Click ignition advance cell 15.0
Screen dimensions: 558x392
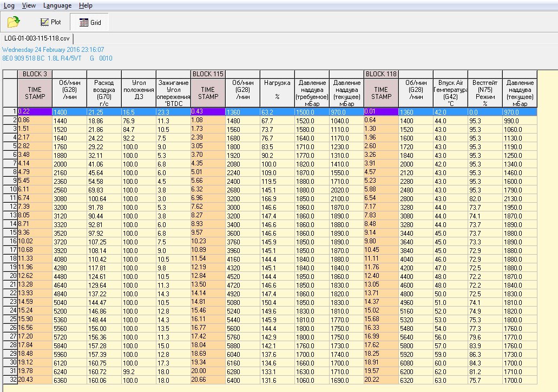(174, 346)
